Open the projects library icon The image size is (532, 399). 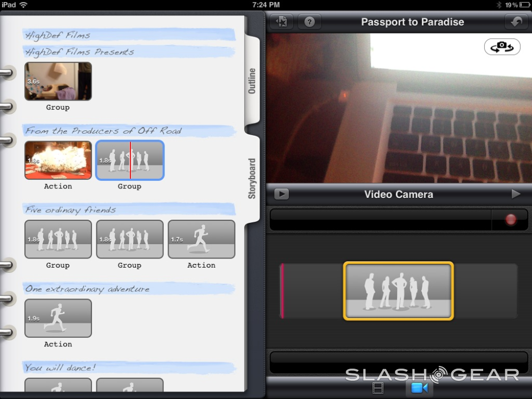tap(282, 22)
